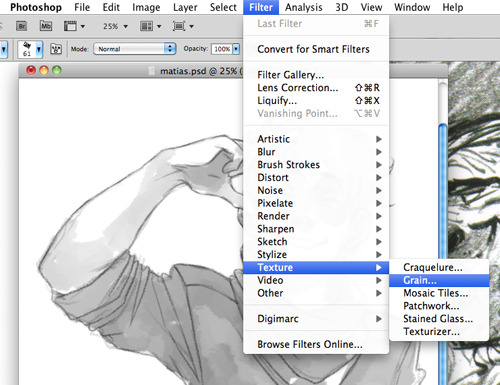
Task: Click the View Extras icon
Action: click(x=70, y=26)
